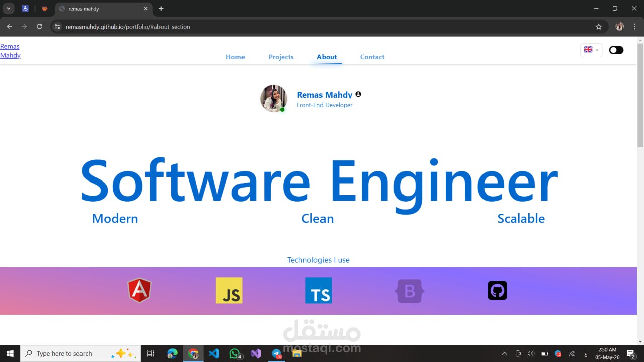Go forward in browser history
Viewport: 644px width, 362px height.
point(24,27)
